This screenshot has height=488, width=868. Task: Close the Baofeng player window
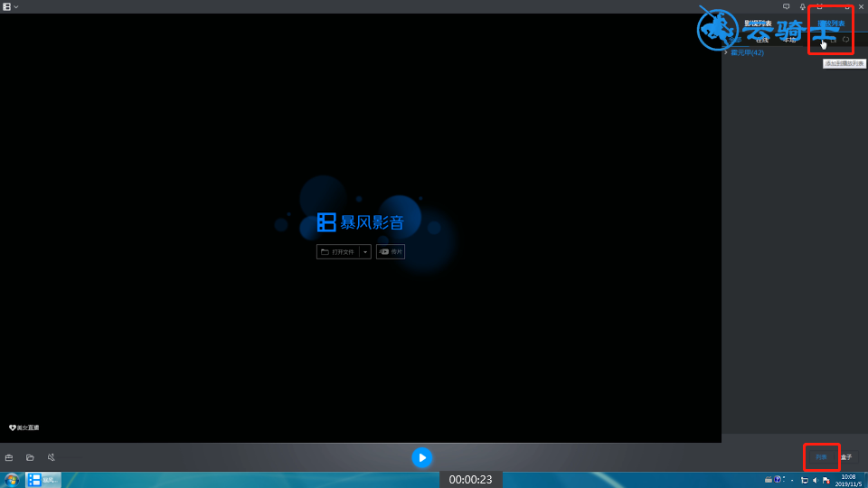click(861, 6)
